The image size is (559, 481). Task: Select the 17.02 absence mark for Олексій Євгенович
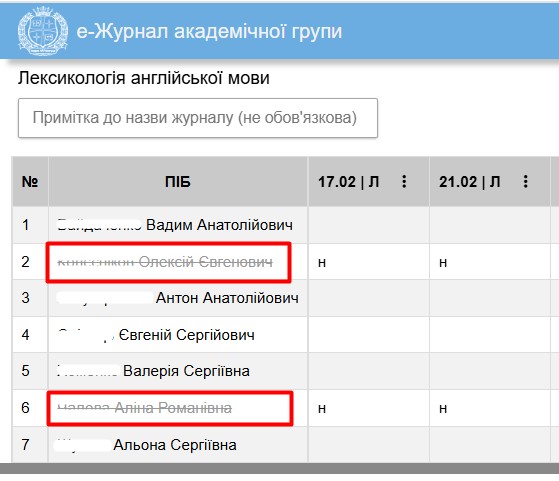(x=322, y=263)
